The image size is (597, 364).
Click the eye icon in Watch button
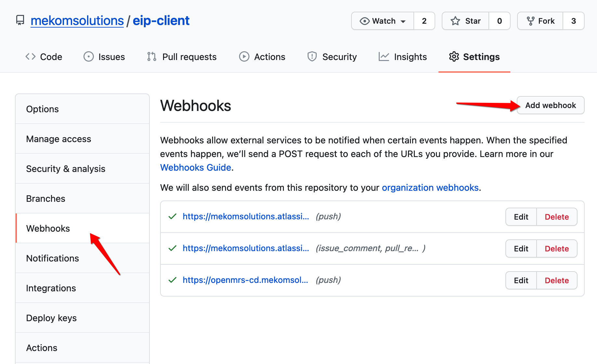click(x=365, y=21)
